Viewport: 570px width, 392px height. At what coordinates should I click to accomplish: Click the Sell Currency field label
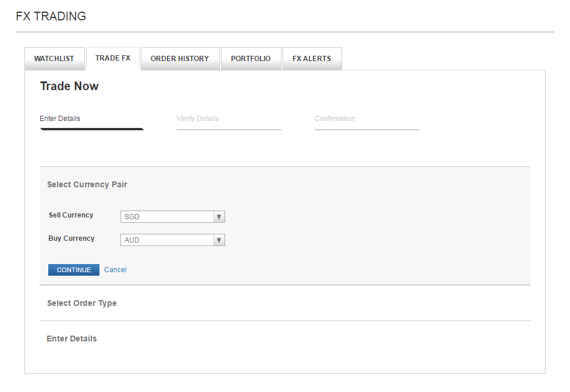(x=71, y=215)
